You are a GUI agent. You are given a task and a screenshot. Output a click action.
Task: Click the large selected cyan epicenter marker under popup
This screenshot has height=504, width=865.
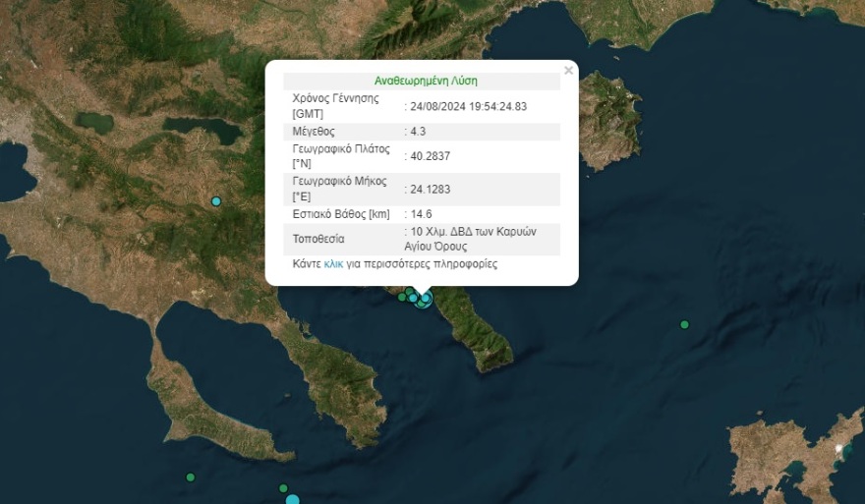424,300
